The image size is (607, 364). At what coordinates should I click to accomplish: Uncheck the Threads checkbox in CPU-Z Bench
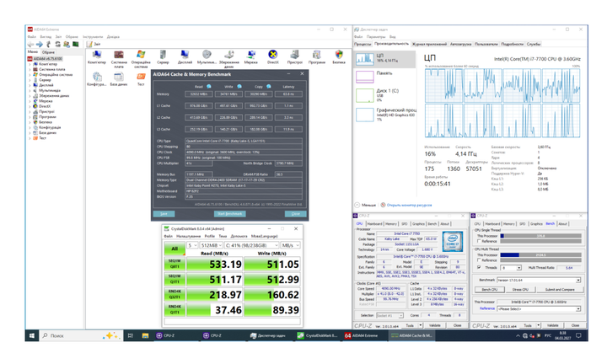(479, 267)
